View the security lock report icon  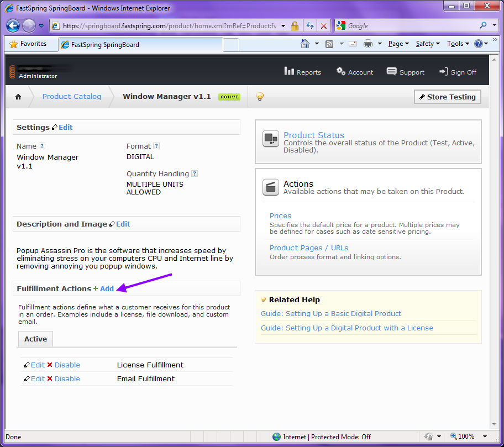(295, 26)
